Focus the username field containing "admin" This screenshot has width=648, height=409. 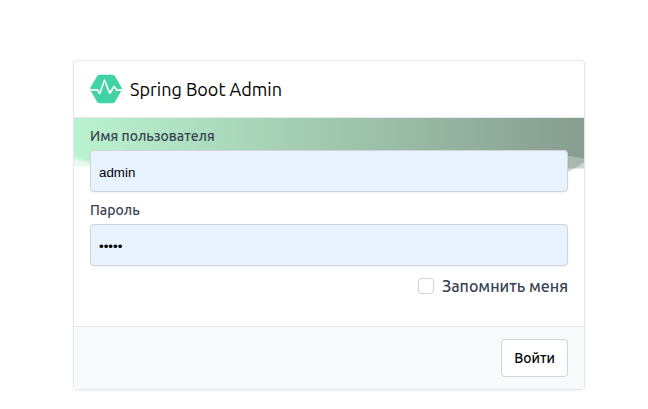coord(328,171)
